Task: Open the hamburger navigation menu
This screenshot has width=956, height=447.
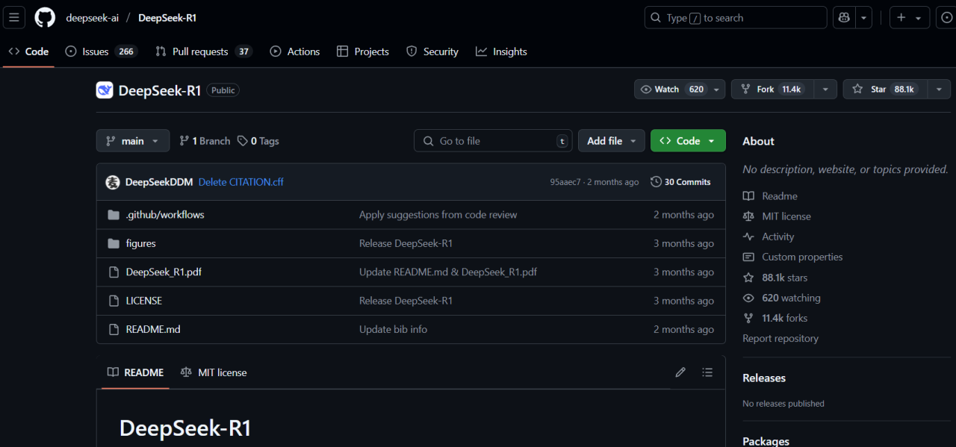Action: pyautogui.click(x=13, y=18)
